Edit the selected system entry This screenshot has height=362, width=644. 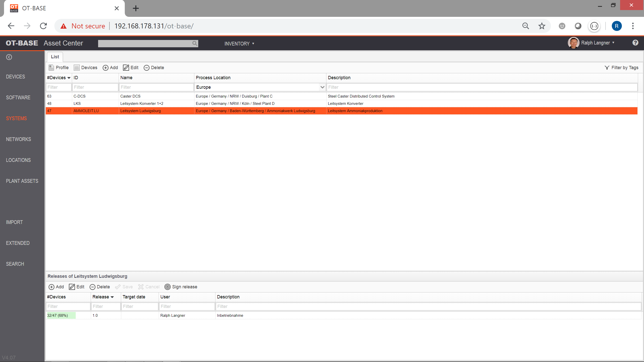(131, 68)
